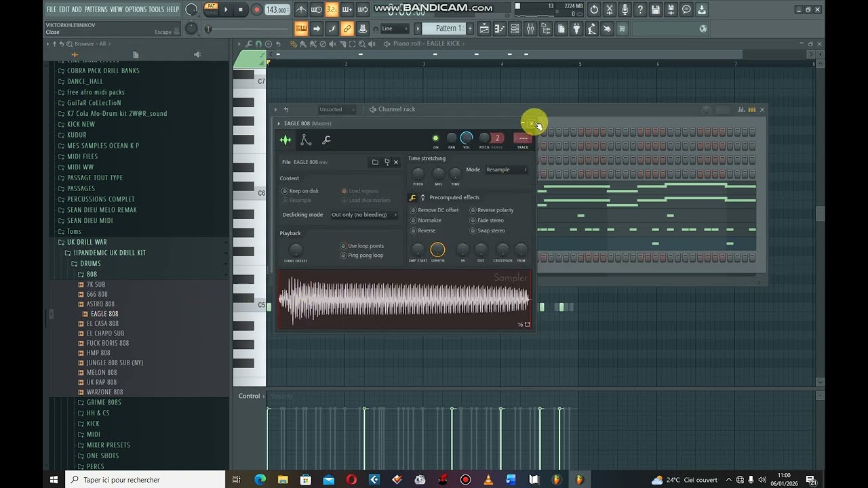Click the wrench icon beside Precomputed effects
This screenshot has width=868, height=488.
(x=412, y=198)
